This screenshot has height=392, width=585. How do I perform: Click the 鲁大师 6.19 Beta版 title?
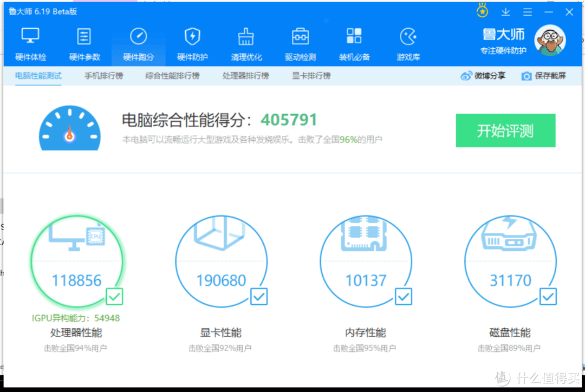[43, 11]
